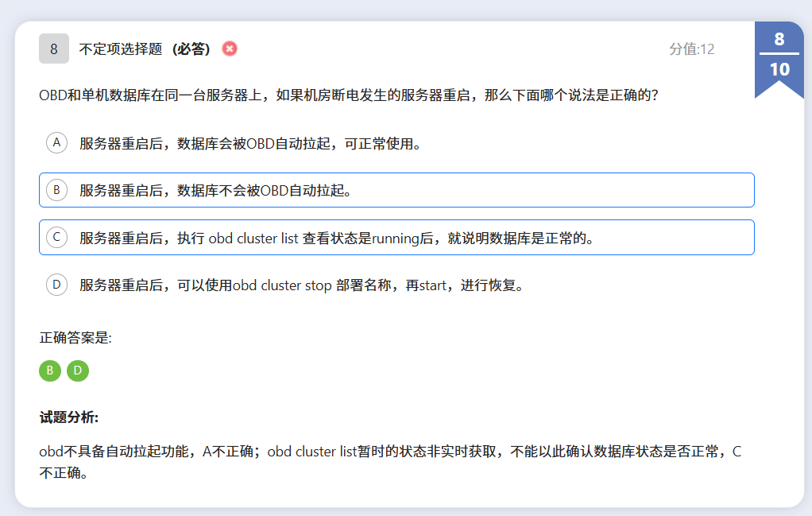
Task: Click the green D correct answer badge
Action: (78, 371)
